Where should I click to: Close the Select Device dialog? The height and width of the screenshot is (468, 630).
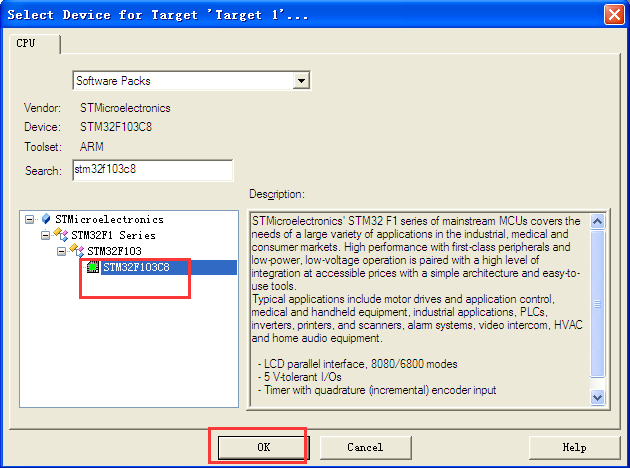tap(614, 14)
